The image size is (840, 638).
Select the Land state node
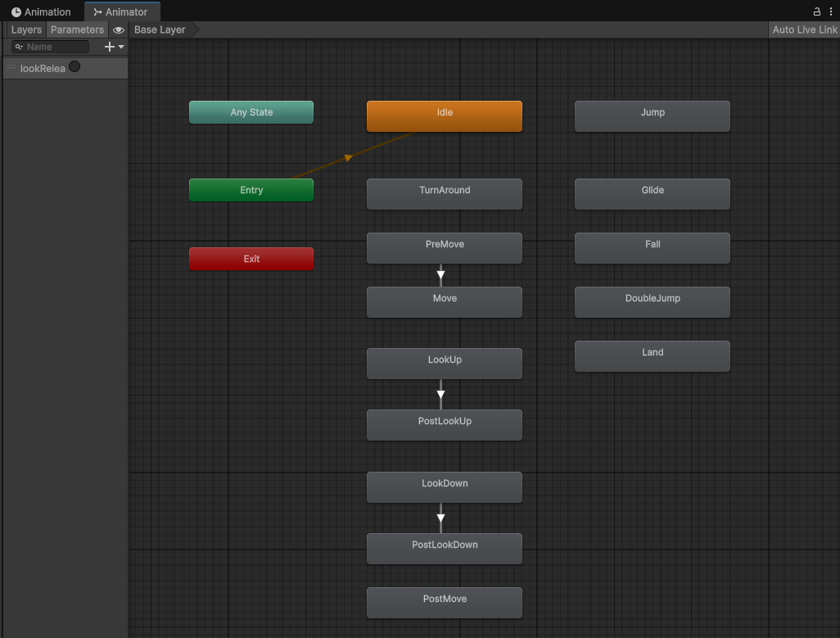[652, 356]
